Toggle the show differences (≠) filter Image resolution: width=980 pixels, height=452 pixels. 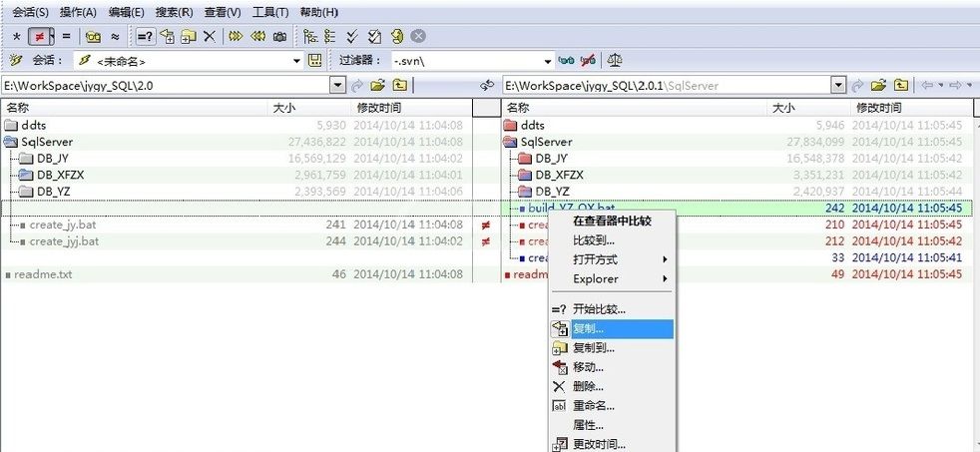pyautogui.click(x=39, y=36)
